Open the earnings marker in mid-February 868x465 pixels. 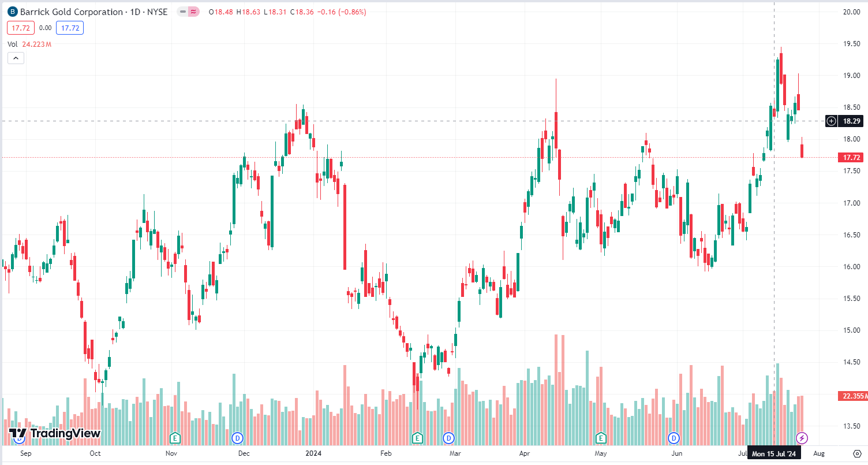pos(418,438)
